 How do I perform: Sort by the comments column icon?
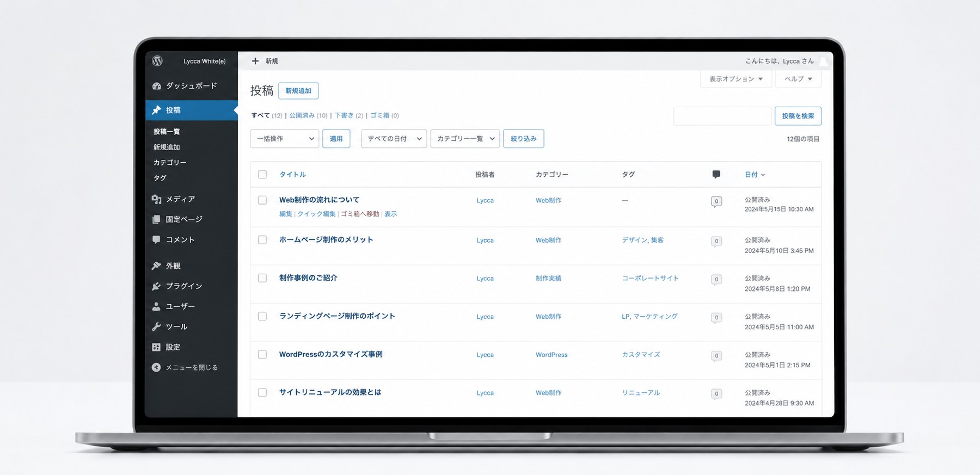tap(716, 175)
